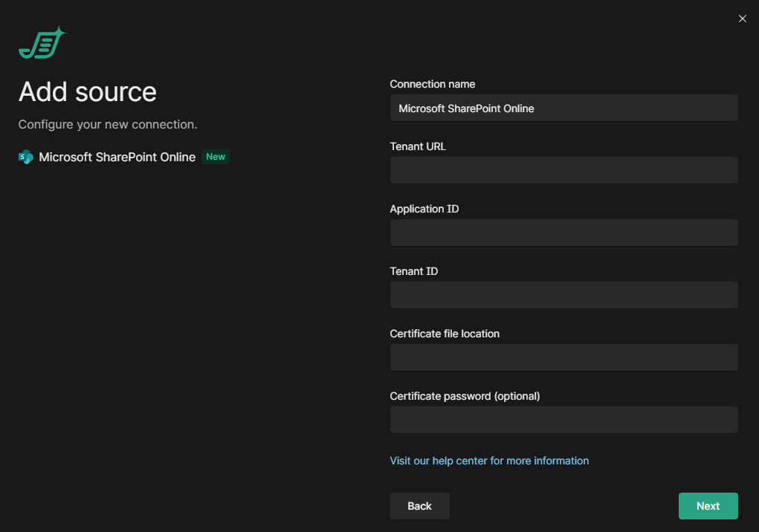This screenshot has width=759, height=532.
Task: Focus the Certificate file location field
Action: [563, 357]
